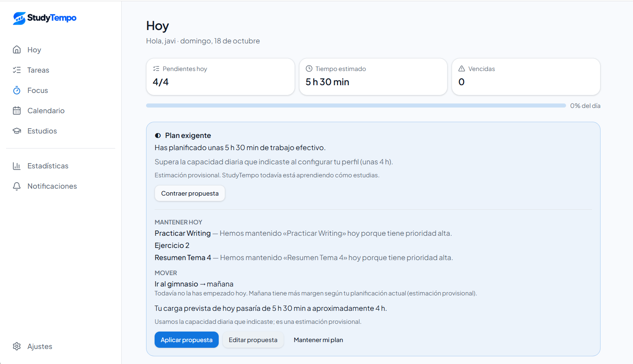
Task: Click the clock icon in Tiempo estimado card
Action: point(309,69)
